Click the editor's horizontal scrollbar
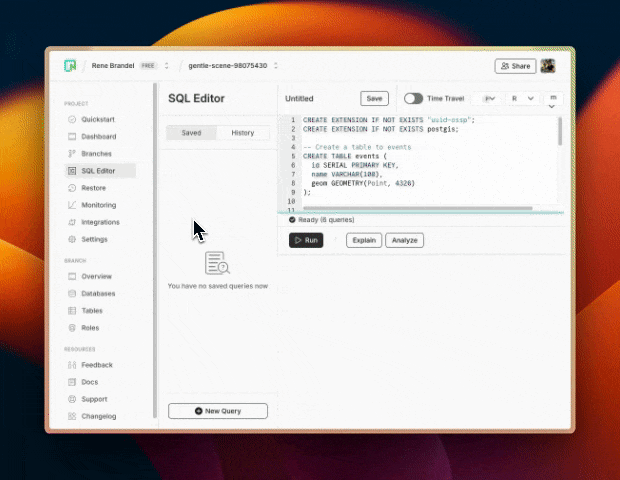620x480 pixels. coord(420,209)
